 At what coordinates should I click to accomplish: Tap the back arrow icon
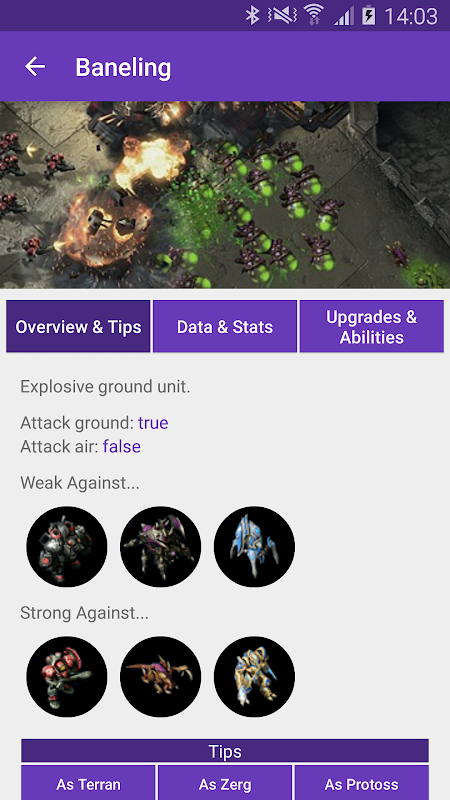[35, 66]
